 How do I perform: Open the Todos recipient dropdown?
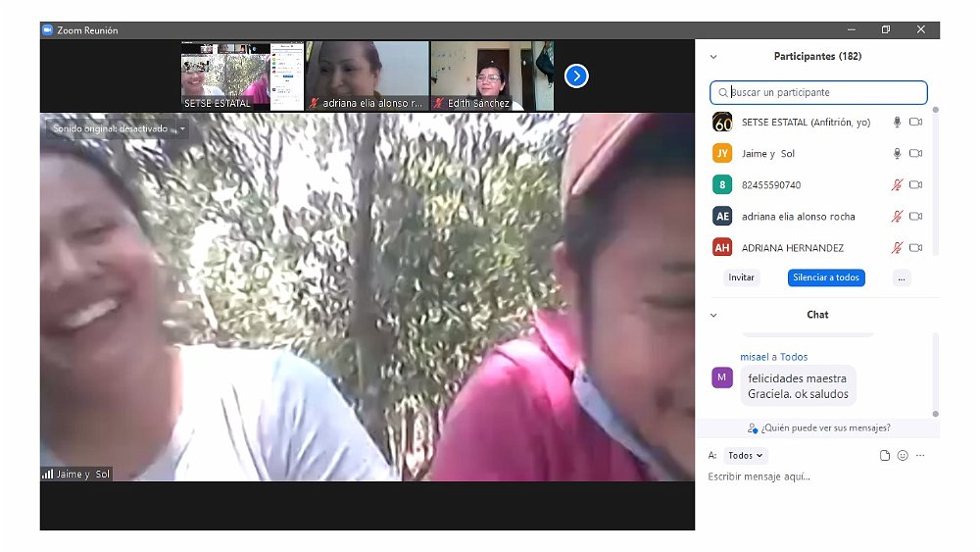pyautogui.click(x=746, y=456)
